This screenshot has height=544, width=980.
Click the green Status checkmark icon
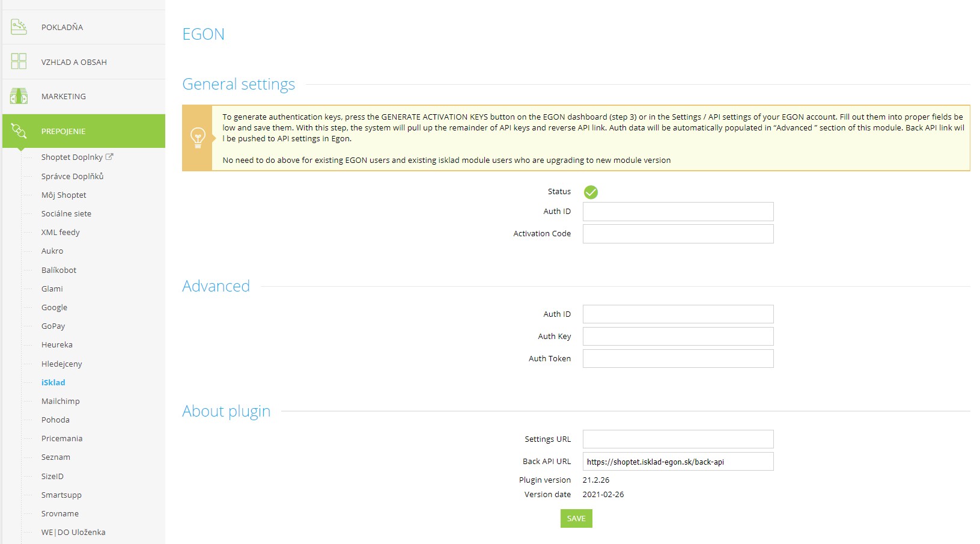[x=591, y=192]
